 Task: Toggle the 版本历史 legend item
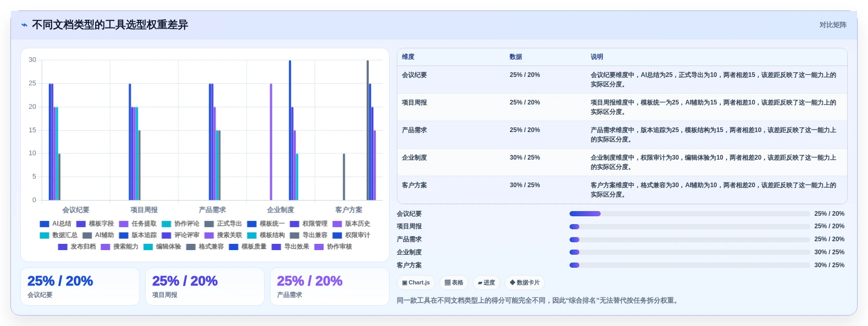click(x=351, y=224)
